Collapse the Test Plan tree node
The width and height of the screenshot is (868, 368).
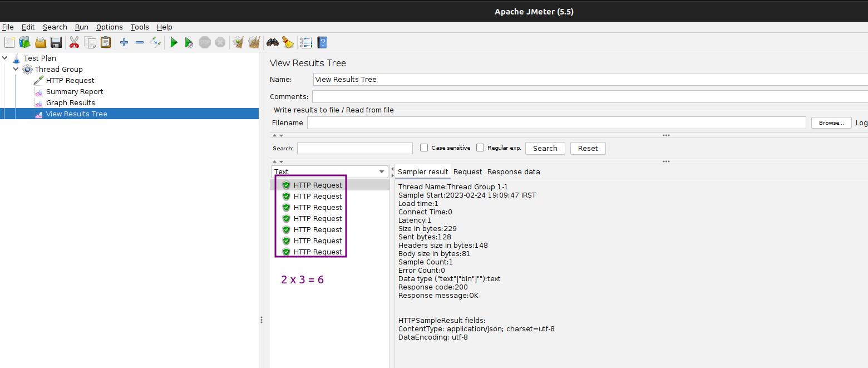[5, 58]
